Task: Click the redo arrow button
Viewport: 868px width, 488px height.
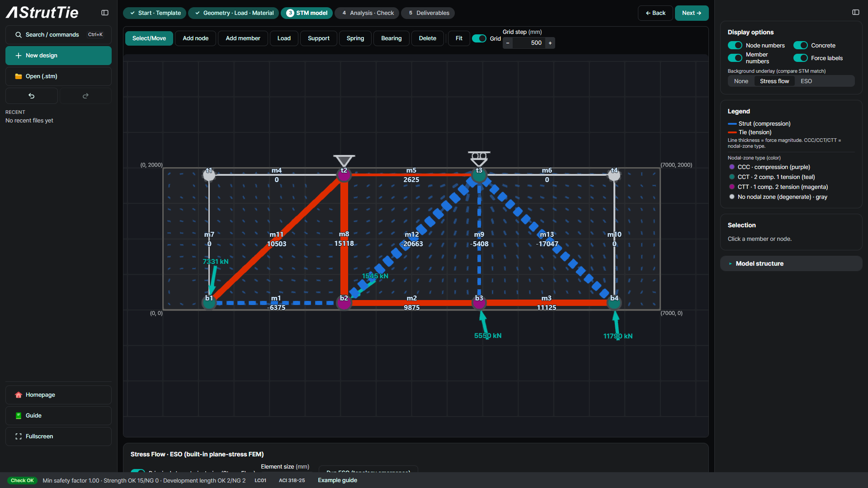Action: pos(85,96)
